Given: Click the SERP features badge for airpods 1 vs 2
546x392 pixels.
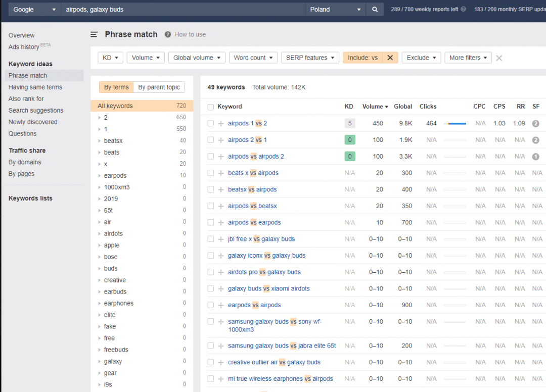Looking at the screenshot, I should [535, 123].
